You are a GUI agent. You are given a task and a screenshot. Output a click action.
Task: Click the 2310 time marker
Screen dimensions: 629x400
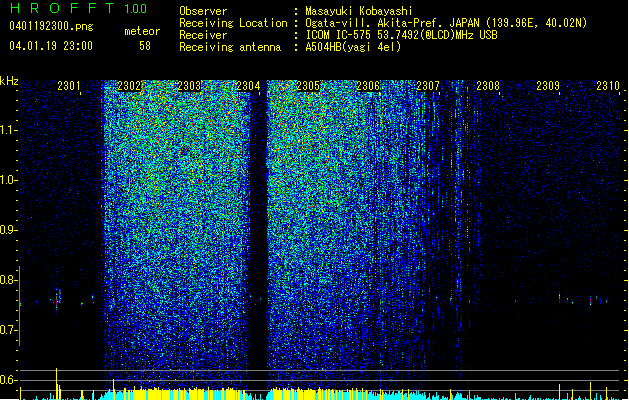click(x=608, y=86)
